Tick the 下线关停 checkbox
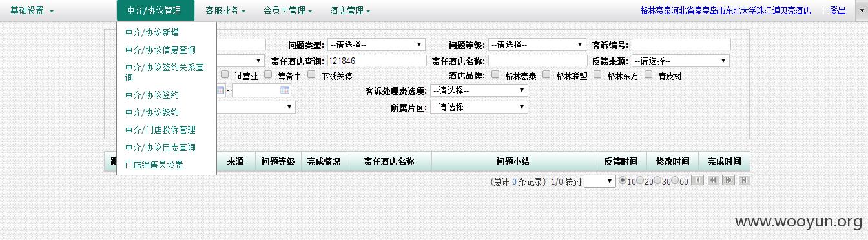 [311, 75]
